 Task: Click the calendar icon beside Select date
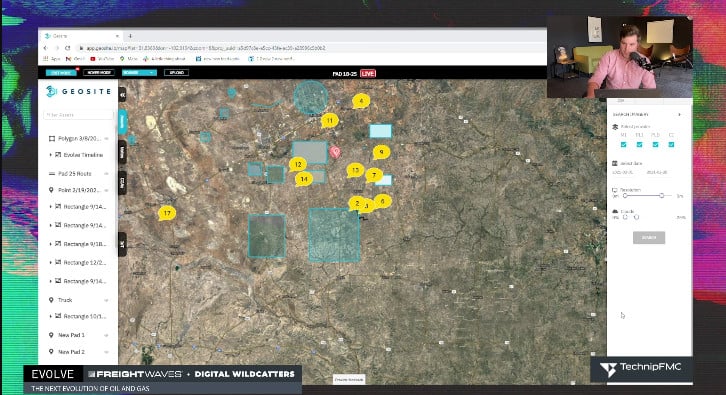point(615,163)
